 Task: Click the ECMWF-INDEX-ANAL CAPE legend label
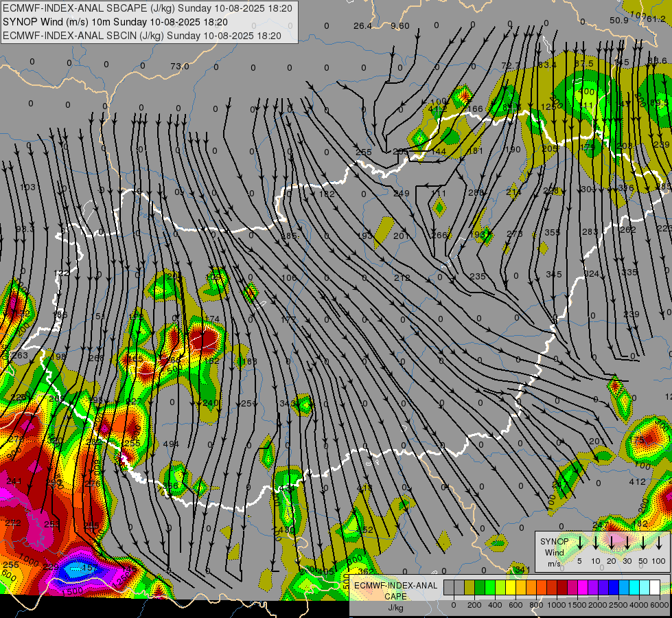395,591
